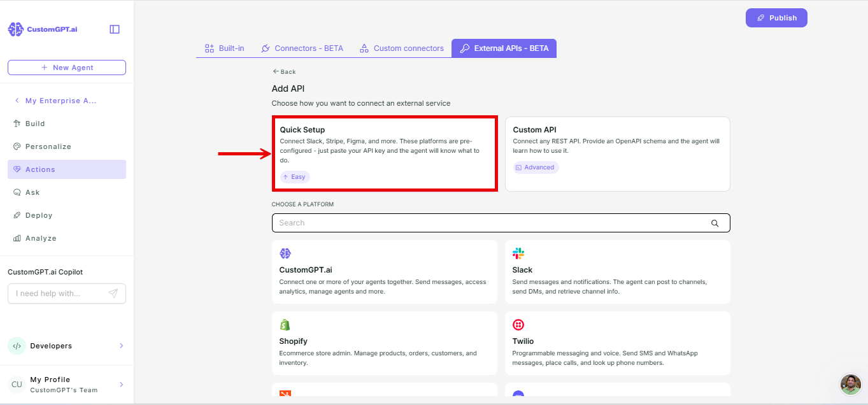Click the Connectors plug icon
This screenshot has height=405, width=868.
[266, 48]
